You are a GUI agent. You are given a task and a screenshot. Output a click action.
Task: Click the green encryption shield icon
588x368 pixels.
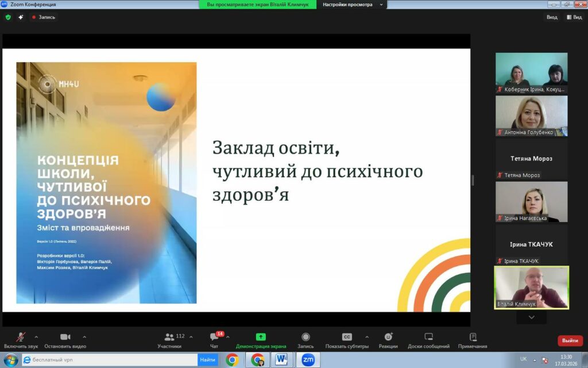[x=8, y=17]
